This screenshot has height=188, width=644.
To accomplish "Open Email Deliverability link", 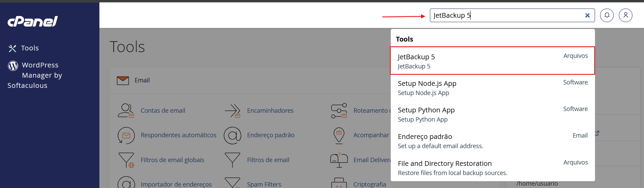I will pos(372,160).
